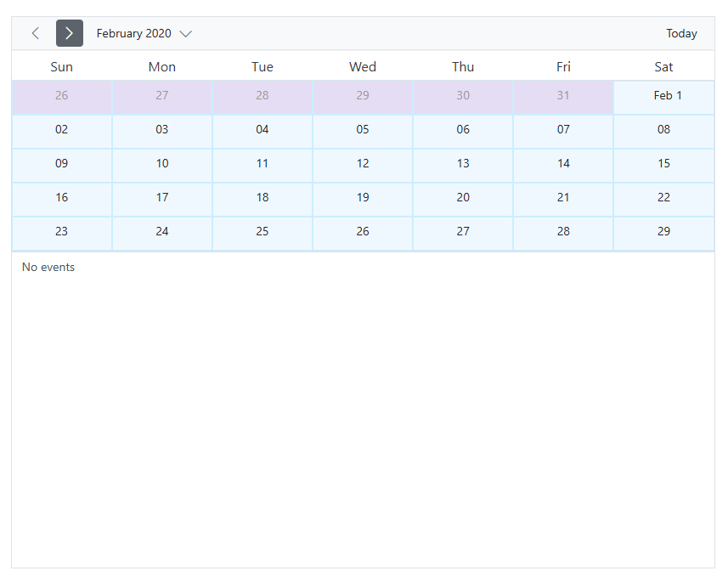The image size is (728, 582).
Task: Click date 28 in the last row
Action: 563,234
